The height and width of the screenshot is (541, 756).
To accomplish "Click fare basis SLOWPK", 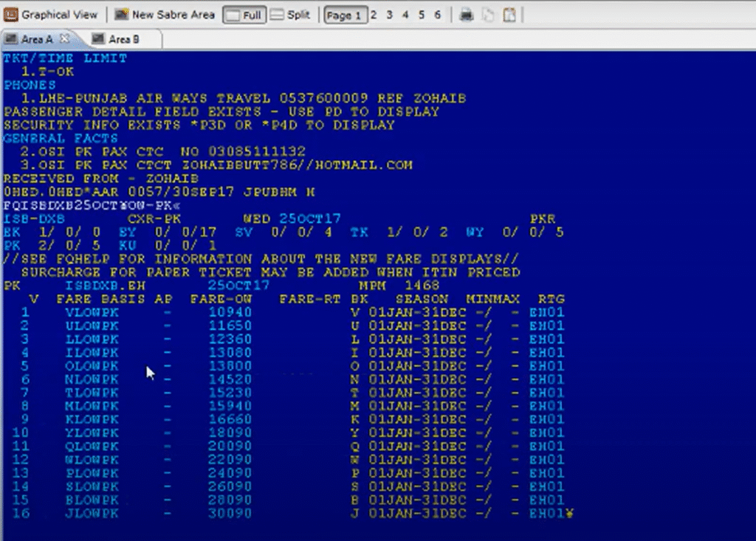I will tap(92, 487).
